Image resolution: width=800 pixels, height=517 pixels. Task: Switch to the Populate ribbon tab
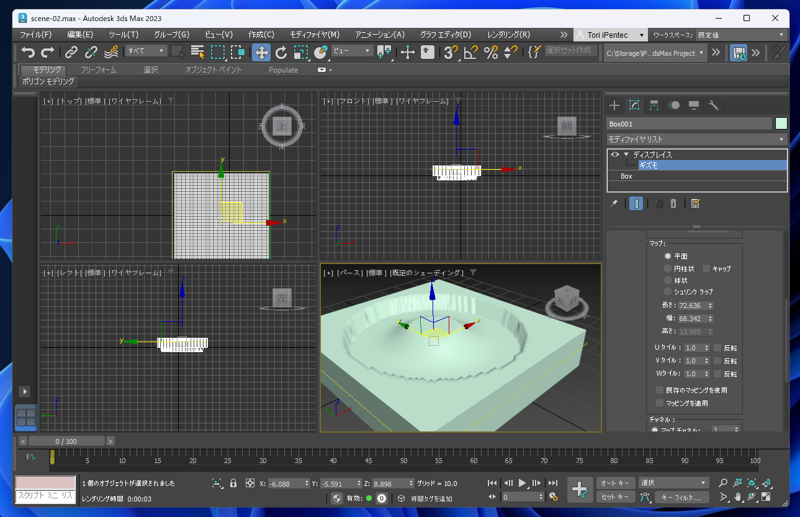(x=283, y=70)
